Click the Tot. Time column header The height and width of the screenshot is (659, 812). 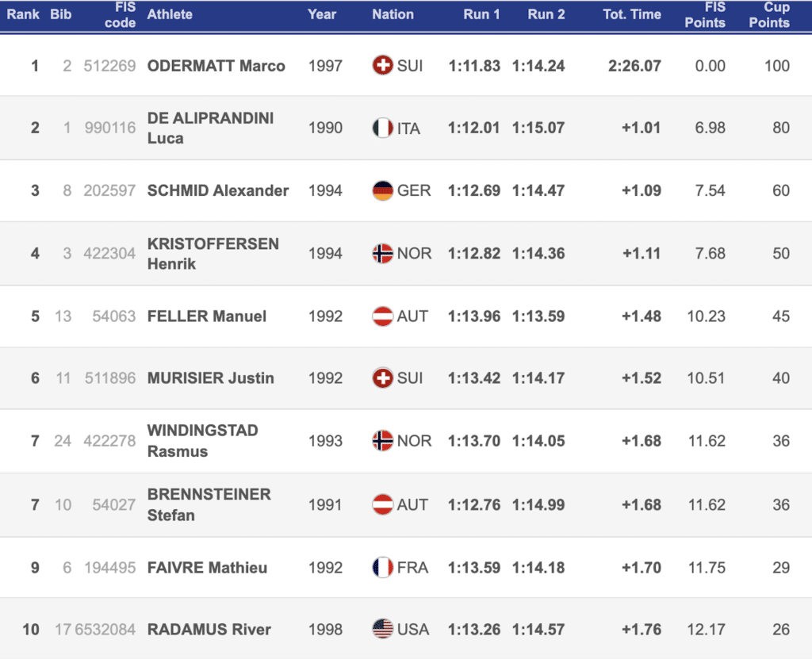[x=631, y=14]
